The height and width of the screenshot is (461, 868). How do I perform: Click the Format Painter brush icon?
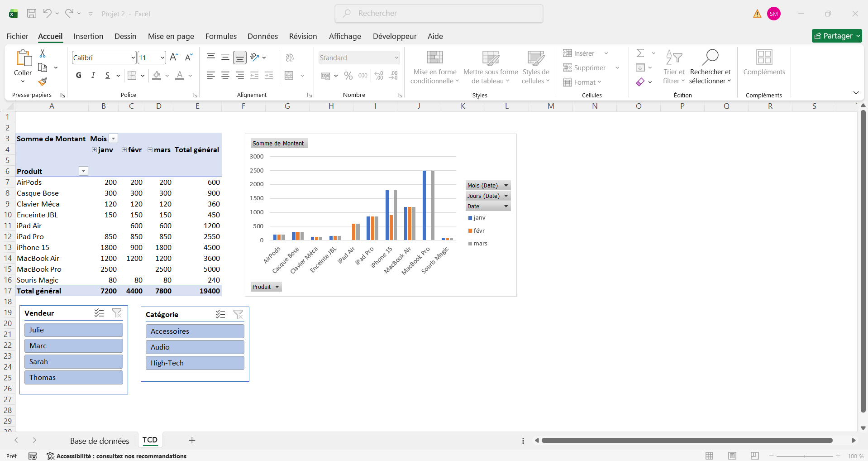(x=43, y=82)
